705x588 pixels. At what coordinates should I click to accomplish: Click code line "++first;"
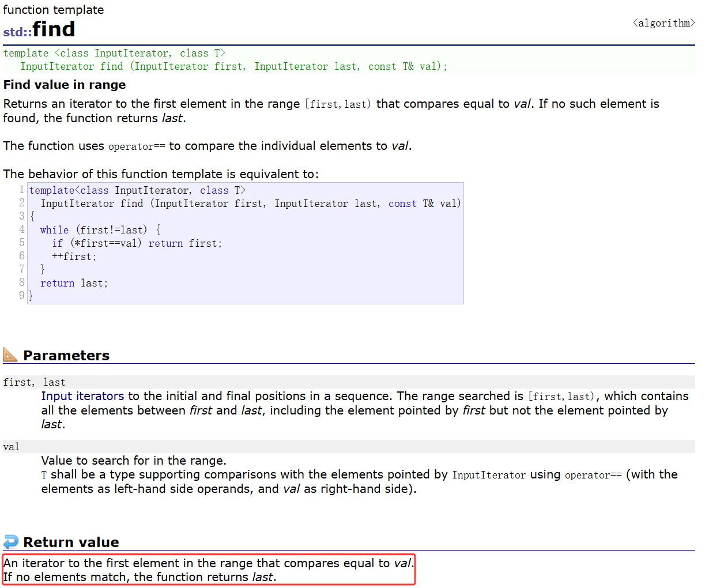click(74, 257)
